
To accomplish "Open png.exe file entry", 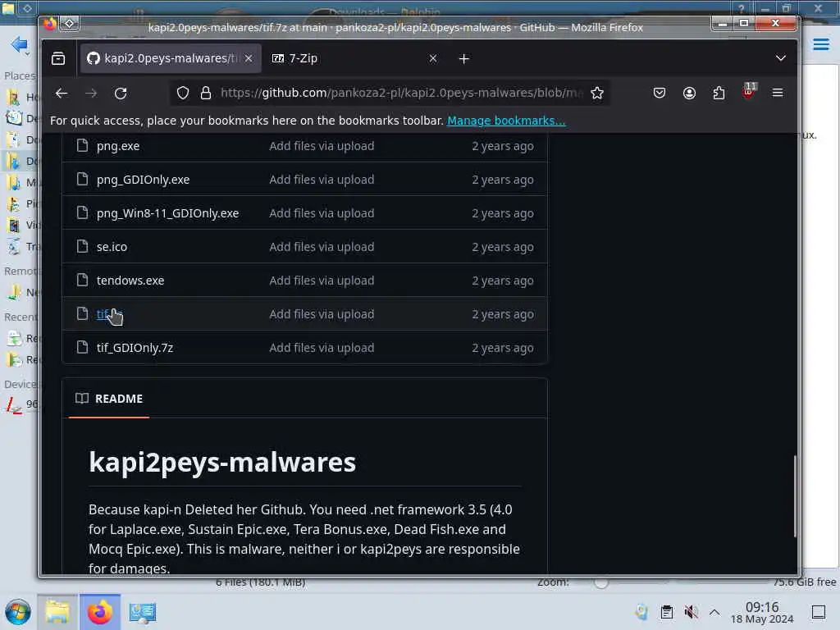I will click(x=118, y=146).
